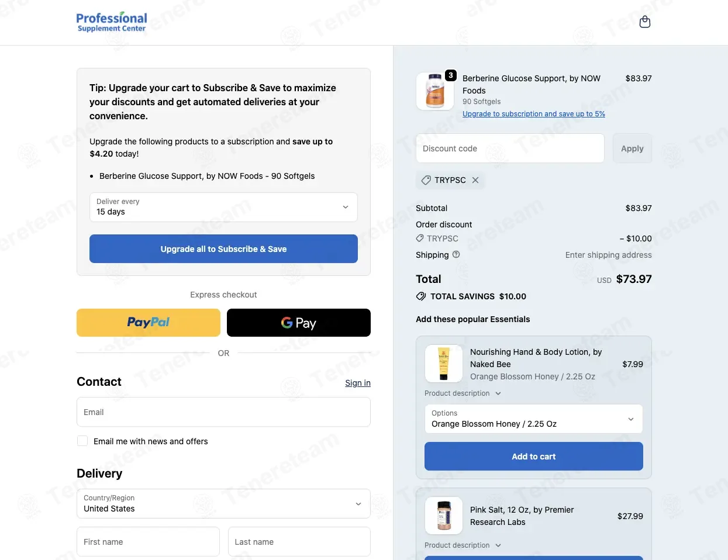Expand Product description for Pink Salt
Image resolution: width=728 pixels, height=560 pixels.
463,545
